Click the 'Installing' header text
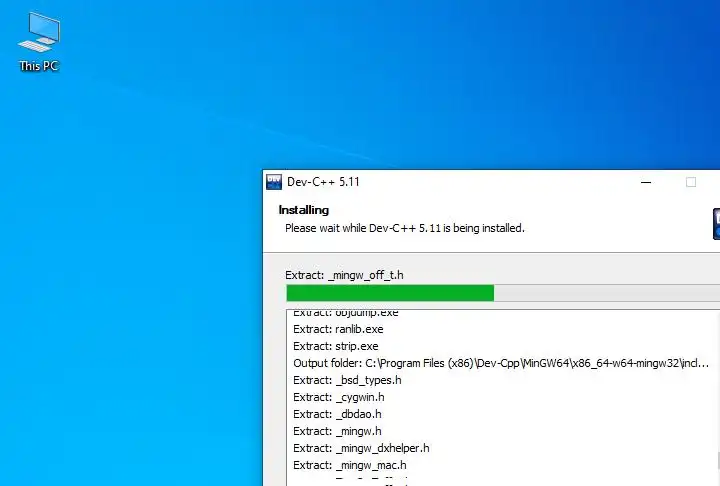This screenshot has height=486, width=720. point(304,210)
